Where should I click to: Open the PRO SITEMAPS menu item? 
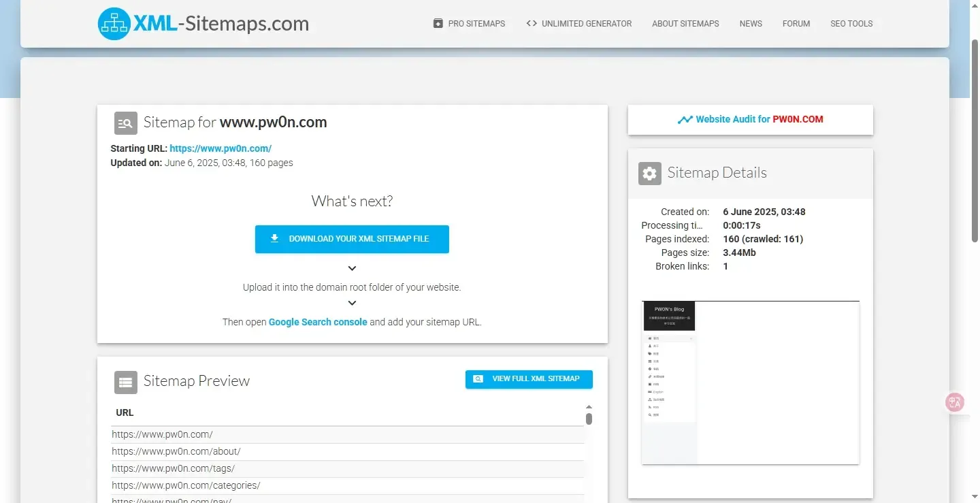(470, 23)
